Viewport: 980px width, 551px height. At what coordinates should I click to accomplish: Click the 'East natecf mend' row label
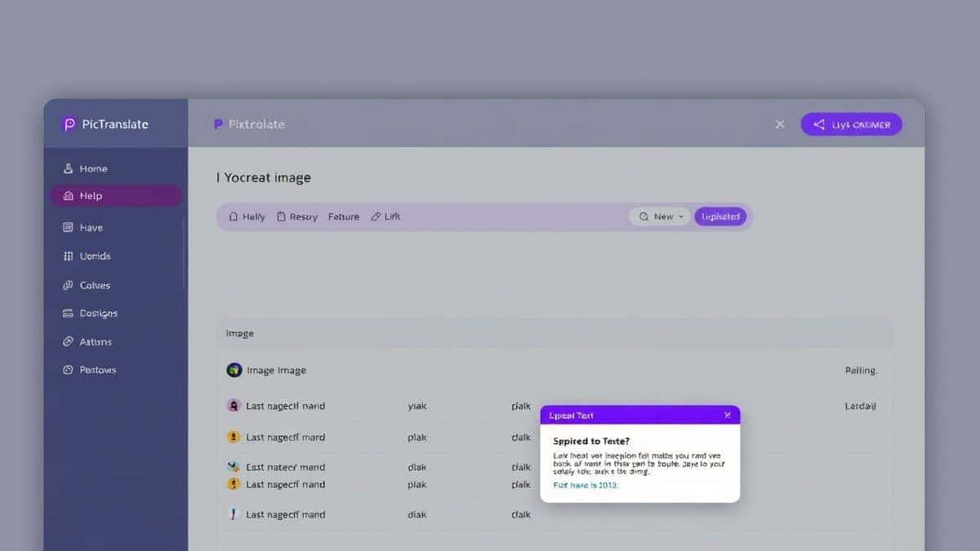coord(286,467)
